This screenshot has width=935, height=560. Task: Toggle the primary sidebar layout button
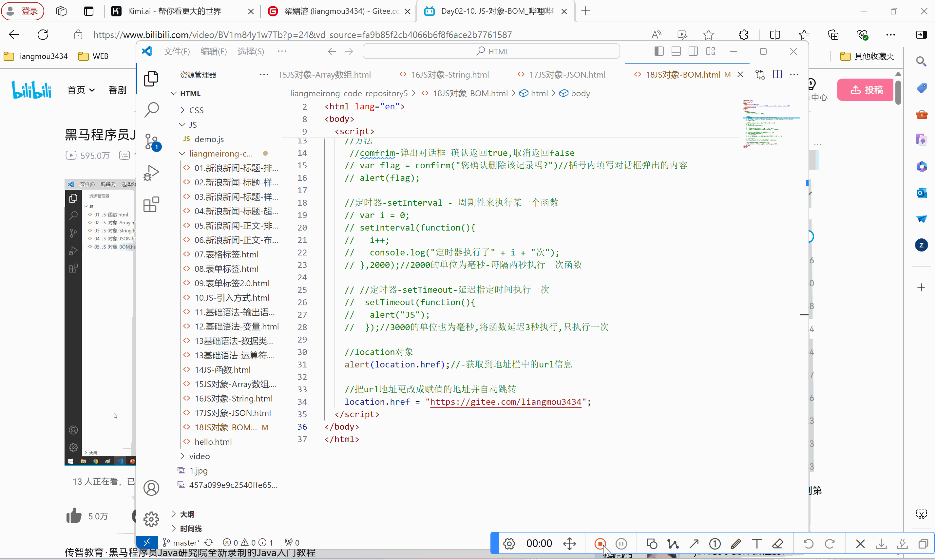pyautogui.click(x=659, y=51)
